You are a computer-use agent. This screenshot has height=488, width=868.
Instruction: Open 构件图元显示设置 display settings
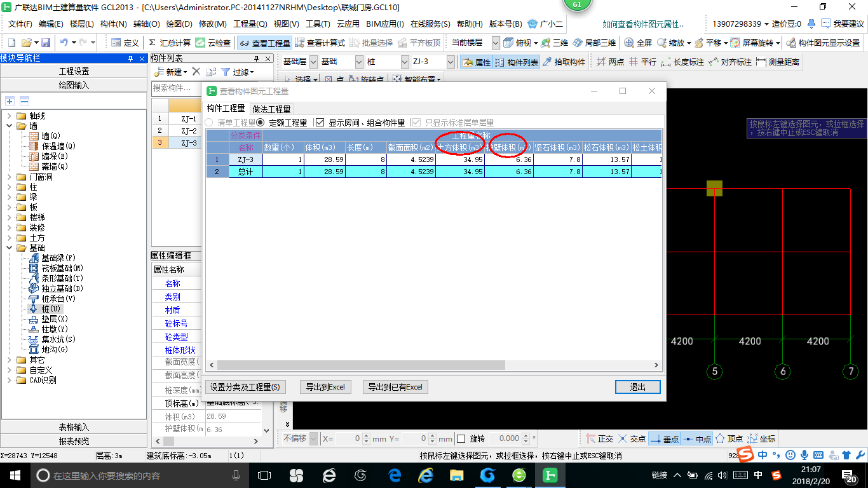823,43
